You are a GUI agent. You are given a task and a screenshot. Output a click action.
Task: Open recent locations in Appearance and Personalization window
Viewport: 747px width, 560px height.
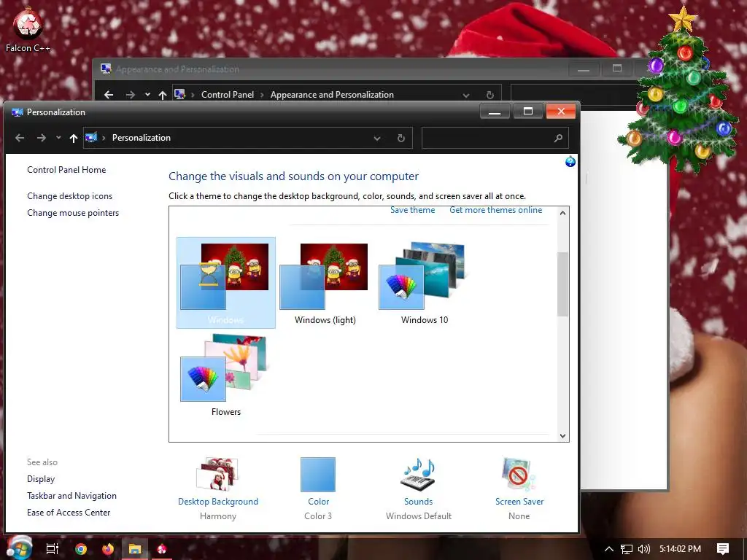point(147,95)
